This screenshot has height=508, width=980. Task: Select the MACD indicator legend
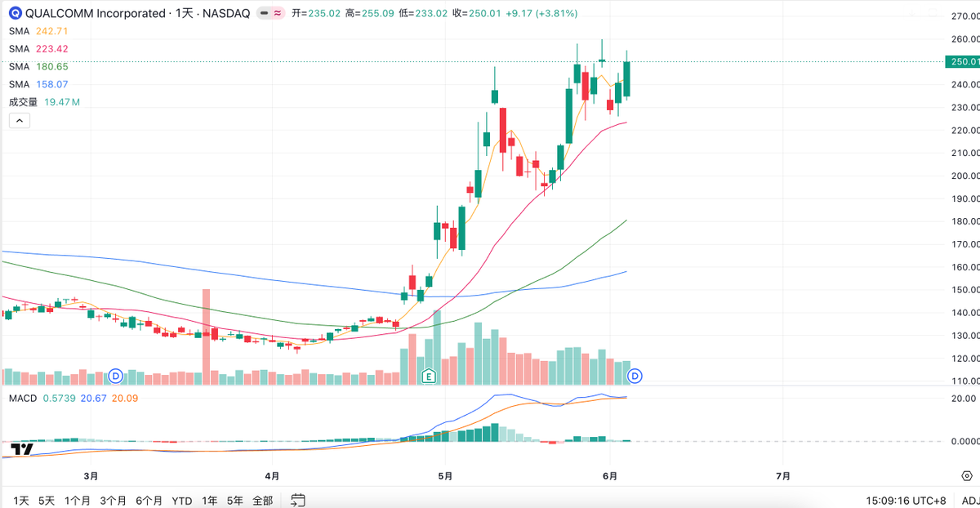[73, 398]
